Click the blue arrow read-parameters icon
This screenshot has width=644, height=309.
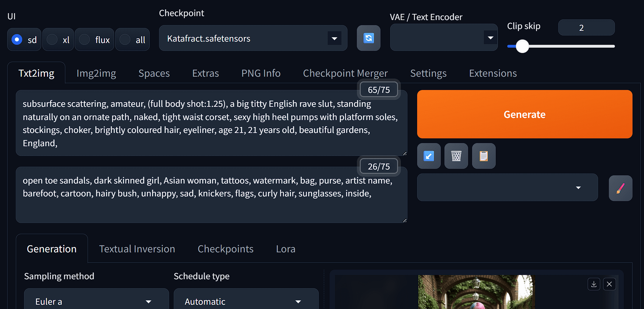click(x=429, y=156)
